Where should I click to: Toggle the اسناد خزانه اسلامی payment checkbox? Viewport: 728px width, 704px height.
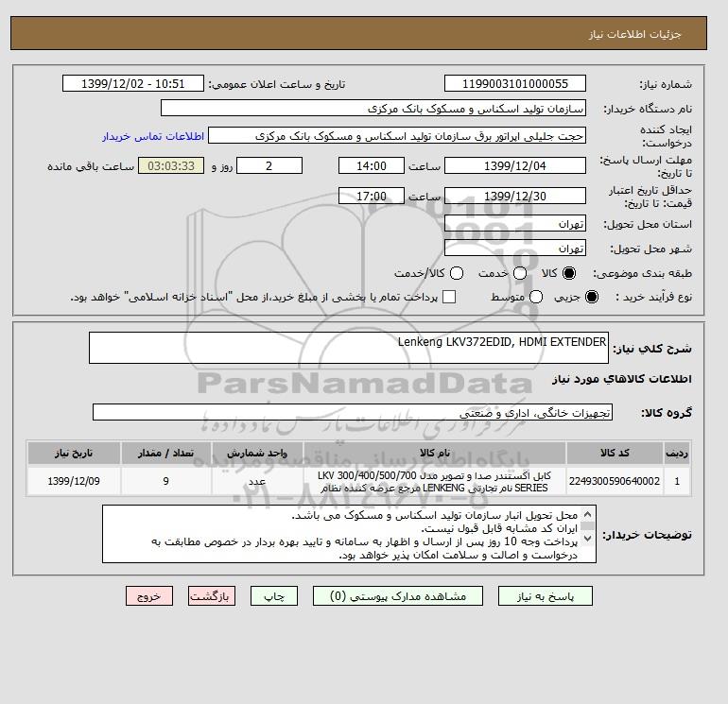(449, 297)
